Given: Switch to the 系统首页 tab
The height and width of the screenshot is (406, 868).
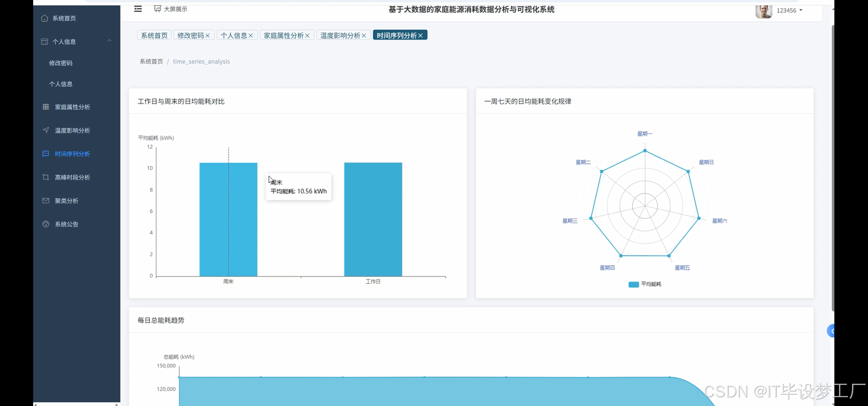Looking at the screenshot, I should (154, 35).
